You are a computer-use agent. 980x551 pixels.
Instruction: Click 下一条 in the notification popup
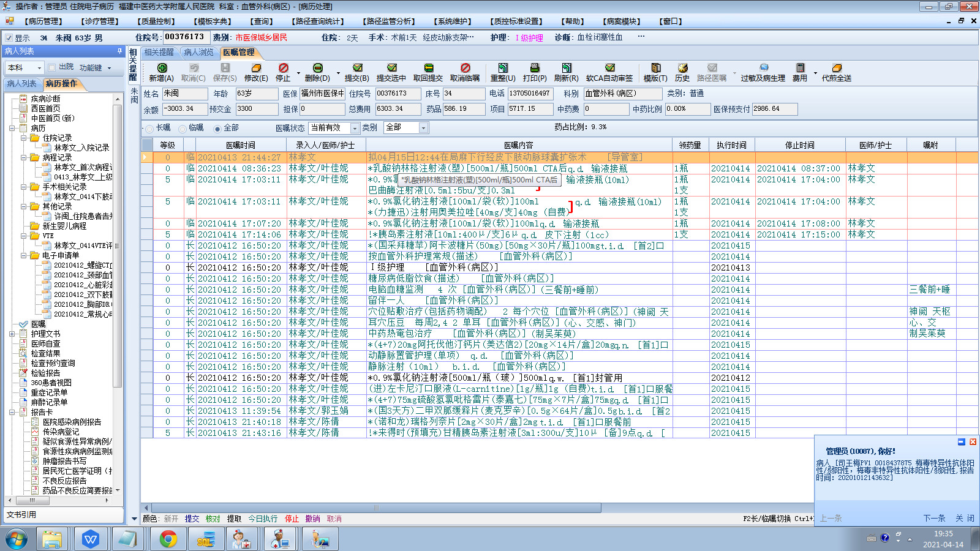(x=935, y=519)
